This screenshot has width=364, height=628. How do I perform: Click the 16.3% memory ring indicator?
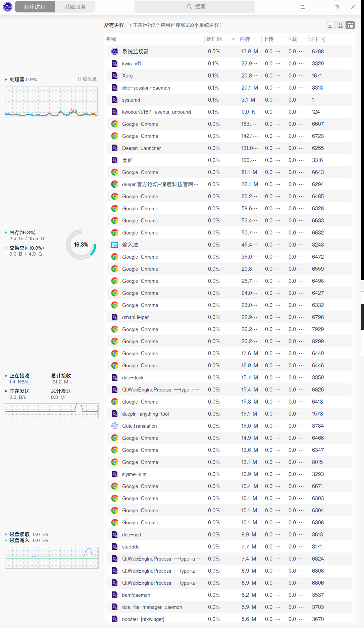click(81, 245)
